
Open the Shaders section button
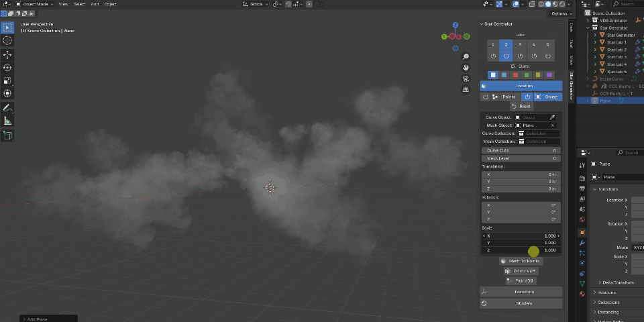coord(521,303)
